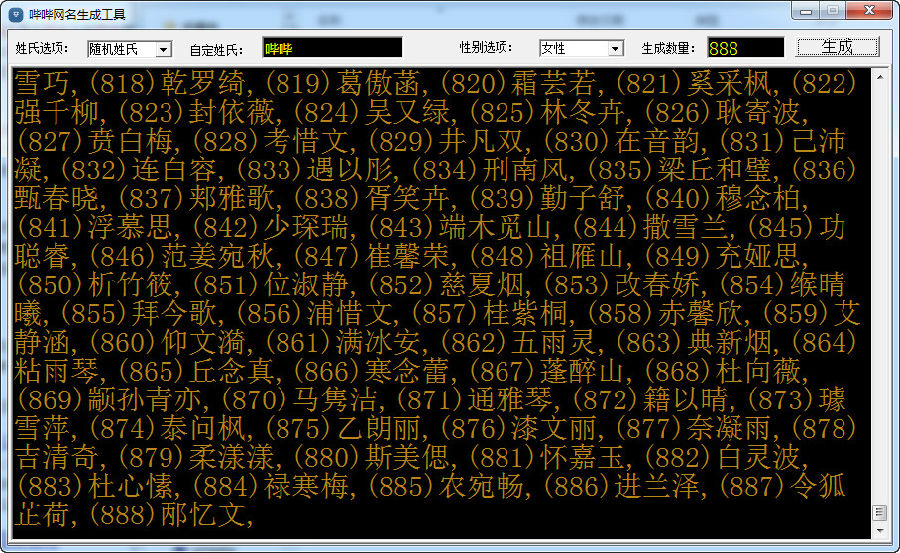
Task: Open the 性别选项 gender dropdown showing 女性
Action: (x=615, y=48)
